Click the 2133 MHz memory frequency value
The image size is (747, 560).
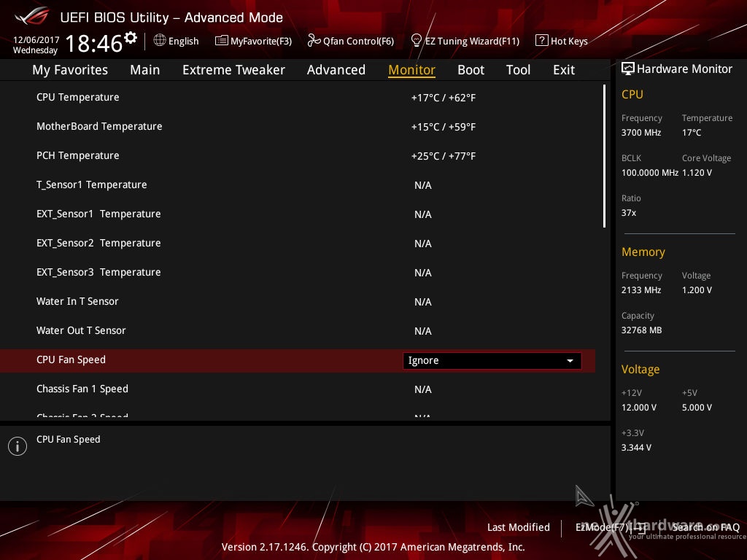tap(641, 290)
